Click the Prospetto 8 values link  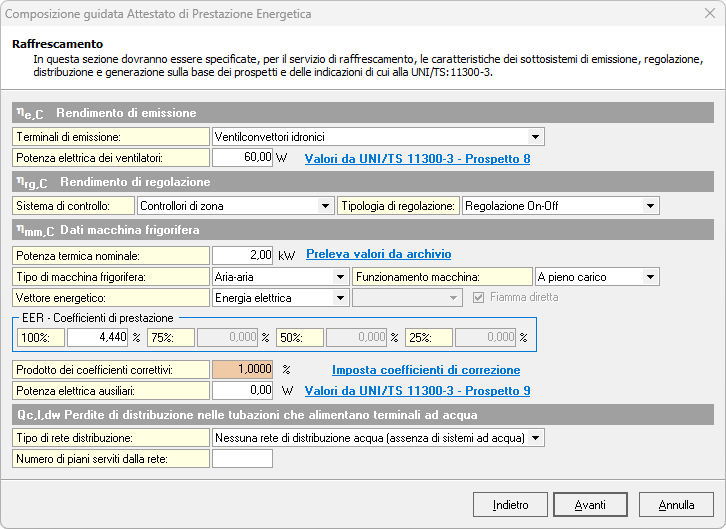pos(417,158)
